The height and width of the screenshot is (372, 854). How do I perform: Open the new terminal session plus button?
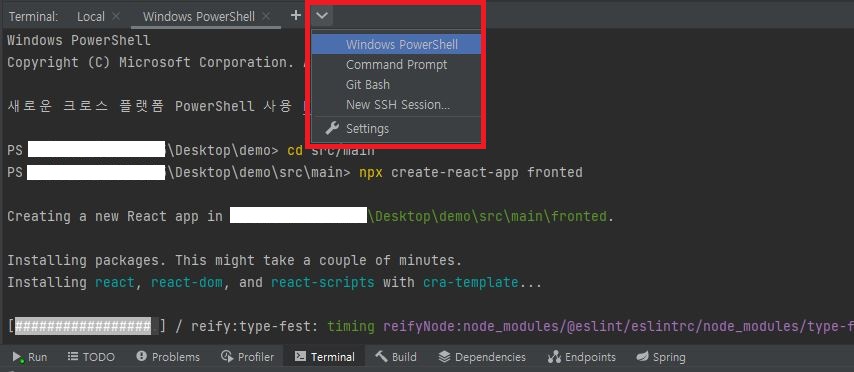[x=295, y=16]
